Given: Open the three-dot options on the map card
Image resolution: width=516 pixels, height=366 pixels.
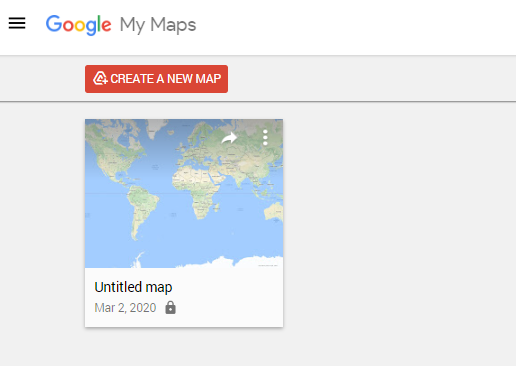Looking at the screenshot, I should (265, 137).
